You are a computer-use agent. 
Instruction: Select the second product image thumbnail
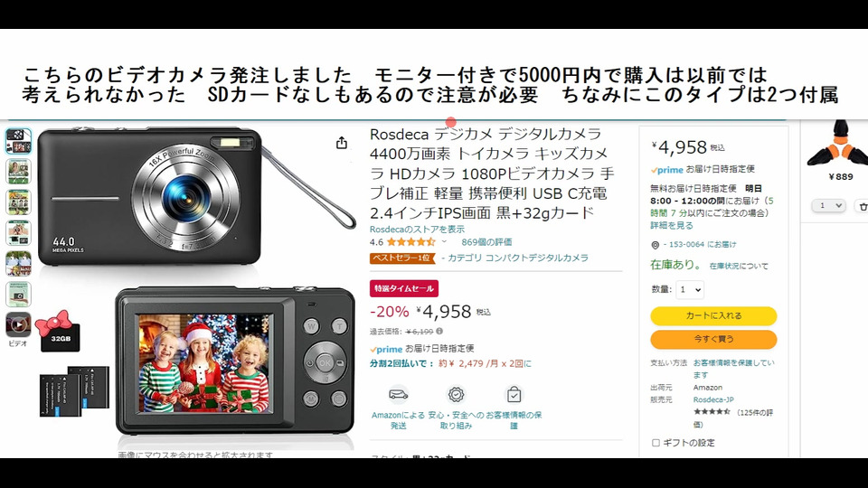[18, 172]
